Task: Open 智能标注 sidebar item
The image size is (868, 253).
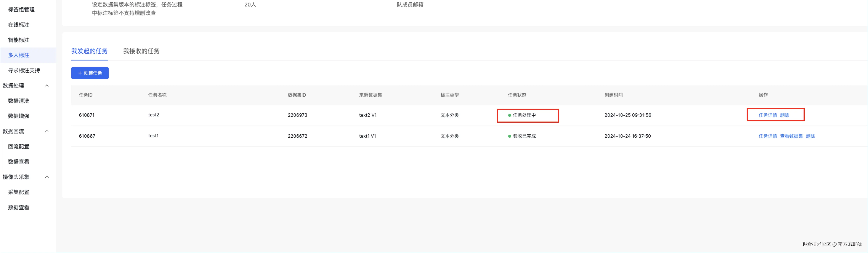Action: [x=18, y=40]
